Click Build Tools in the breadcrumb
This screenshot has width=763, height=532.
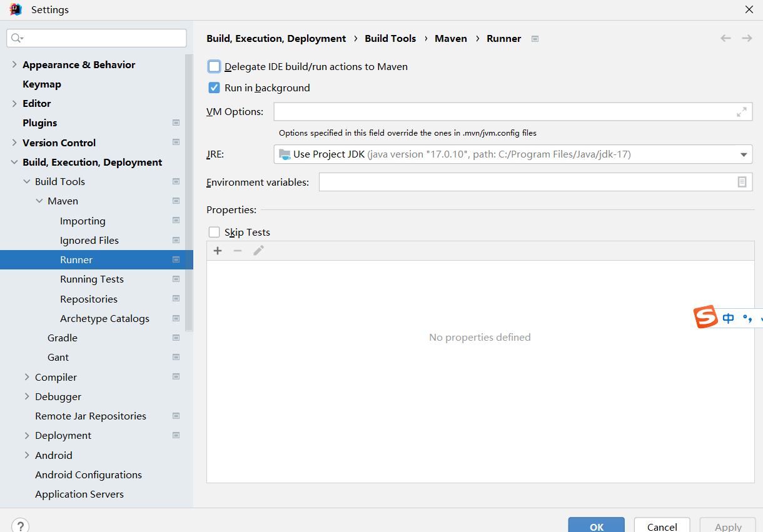click(390, 38)
